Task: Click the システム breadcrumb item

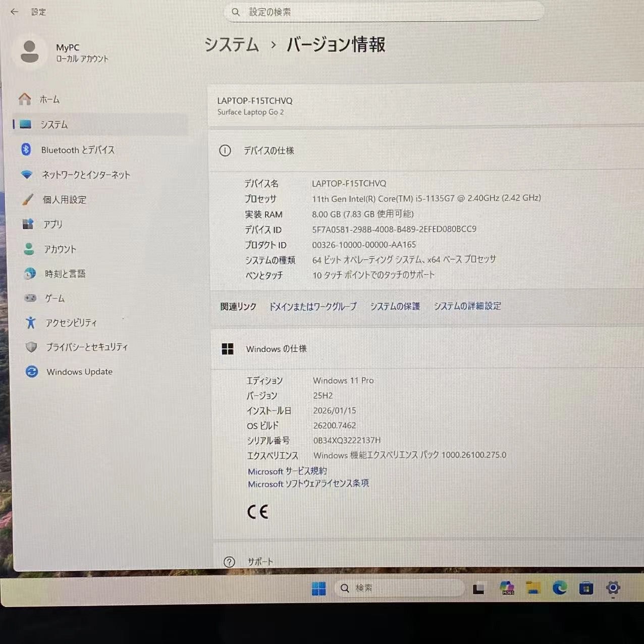Action: (231, 45)
